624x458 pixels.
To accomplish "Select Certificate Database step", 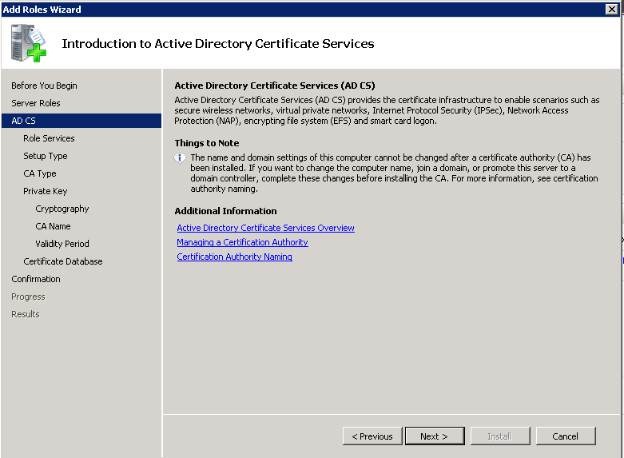I will tap(63, 261).
